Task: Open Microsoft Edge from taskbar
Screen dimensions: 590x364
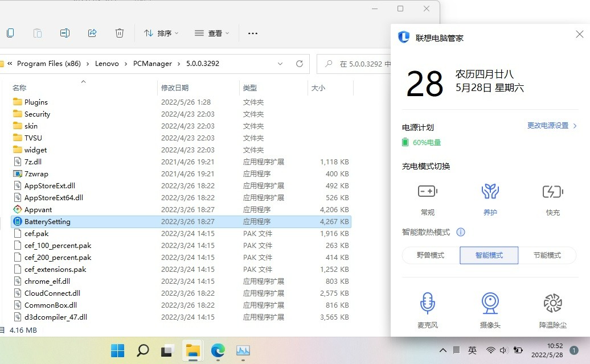Action: [218, 350]
